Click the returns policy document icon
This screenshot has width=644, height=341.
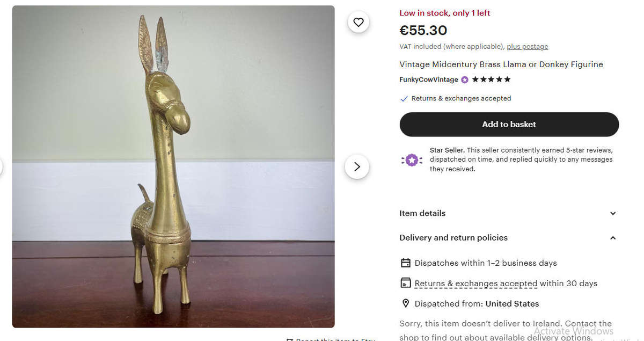406,283
